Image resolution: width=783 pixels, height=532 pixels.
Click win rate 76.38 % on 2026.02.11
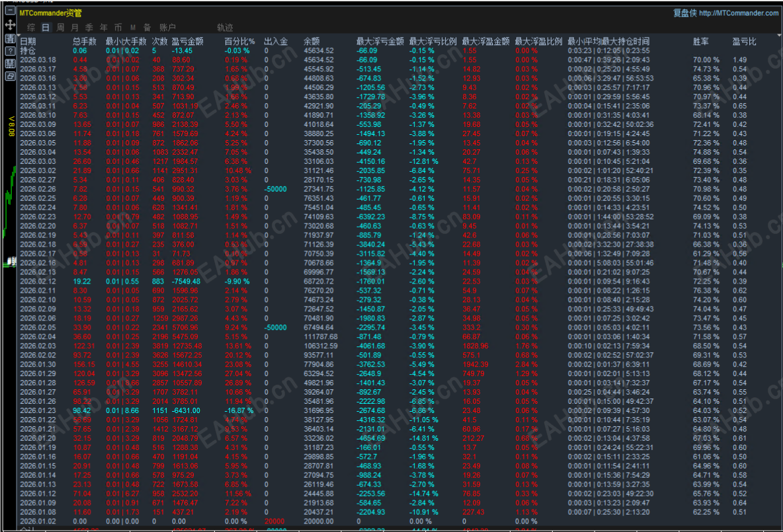[706, 291]
